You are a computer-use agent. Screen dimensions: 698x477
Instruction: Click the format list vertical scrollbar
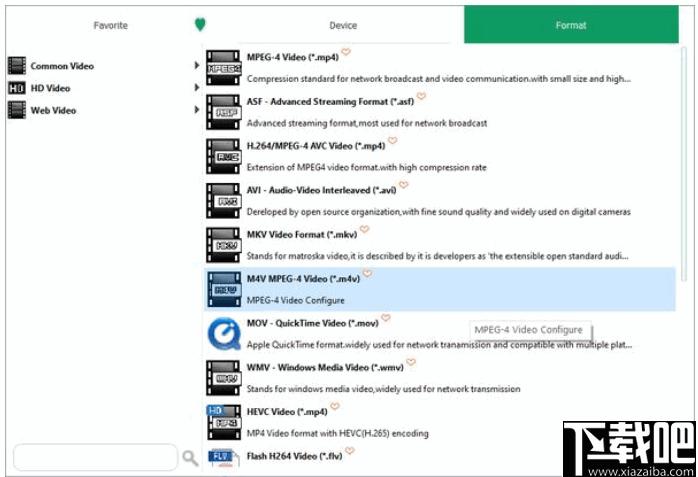click(x=684, y=165)
